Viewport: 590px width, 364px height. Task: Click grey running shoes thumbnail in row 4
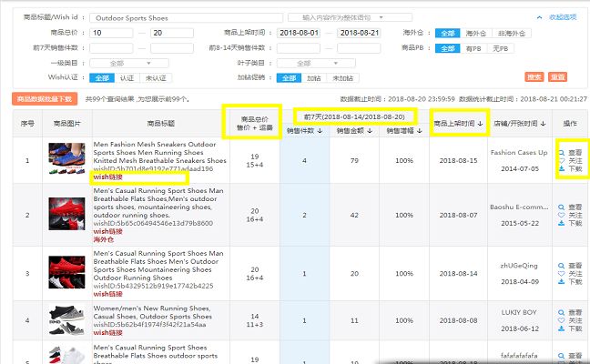67,320
